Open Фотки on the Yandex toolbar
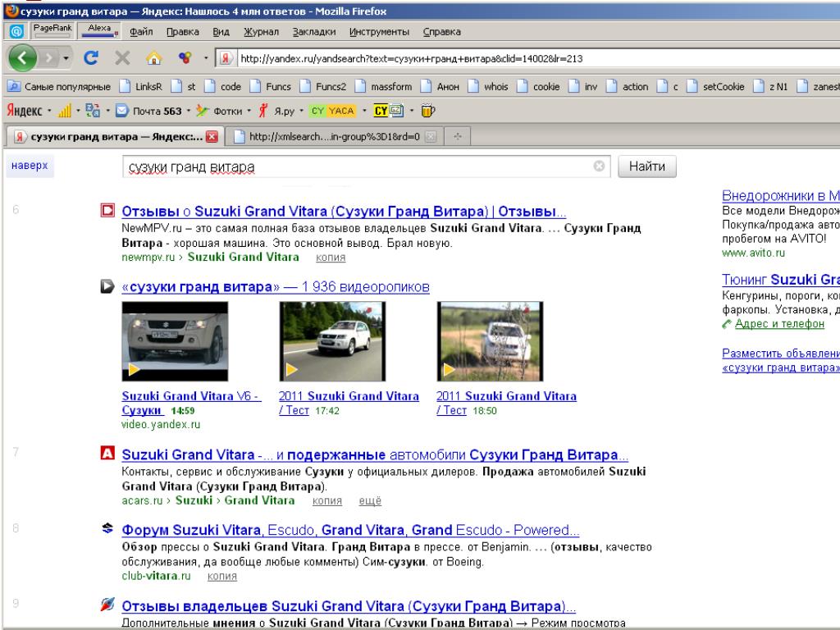Viewport: 840px width, 630px height. pyautogui.click(x=220, y=111)
